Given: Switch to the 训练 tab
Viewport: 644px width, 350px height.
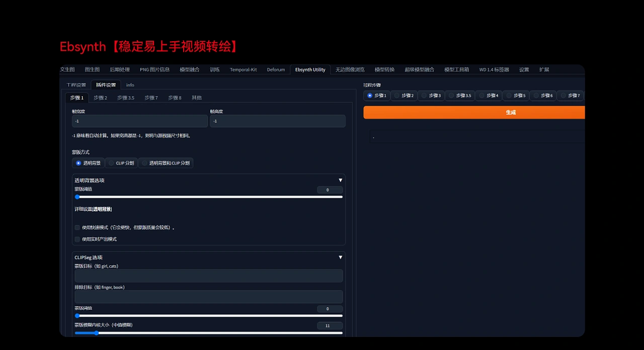Looking at the screenshot, I should point(215,69).
